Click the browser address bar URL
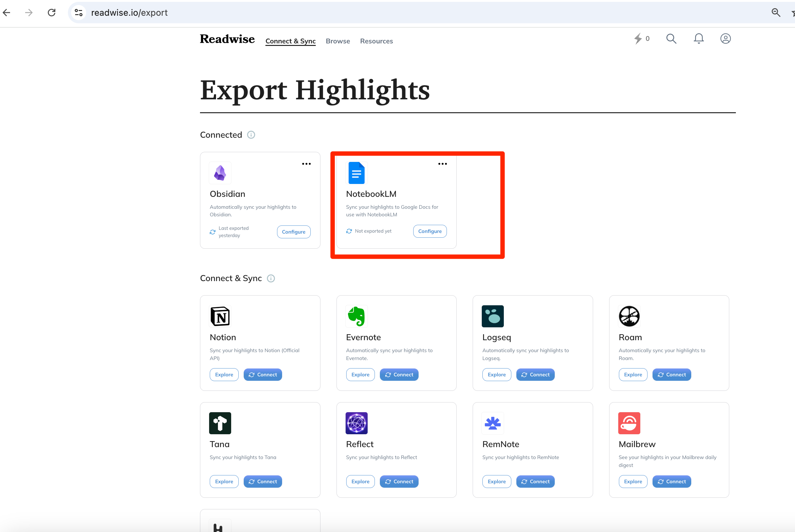 (x=129, y=13)
